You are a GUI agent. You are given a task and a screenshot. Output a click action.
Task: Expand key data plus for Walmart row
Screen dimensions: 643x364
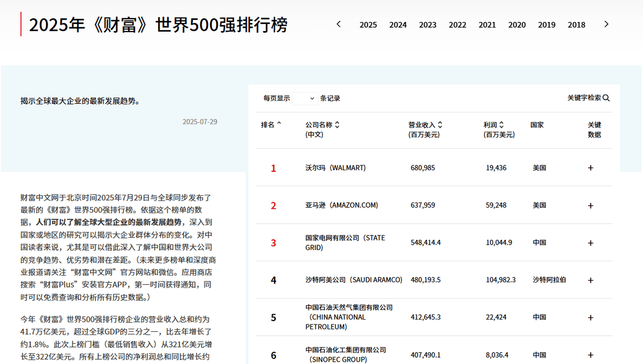[x=590, y=168]
